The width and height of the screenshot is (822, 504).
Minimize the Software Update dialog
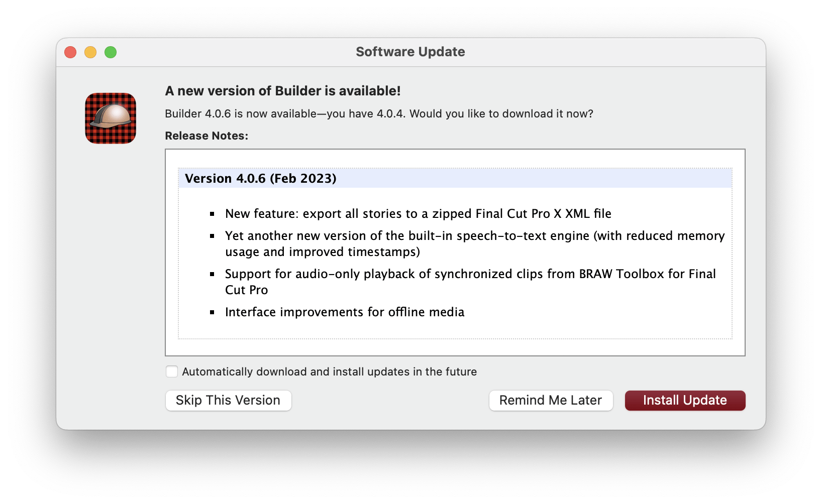pos(90,52)
